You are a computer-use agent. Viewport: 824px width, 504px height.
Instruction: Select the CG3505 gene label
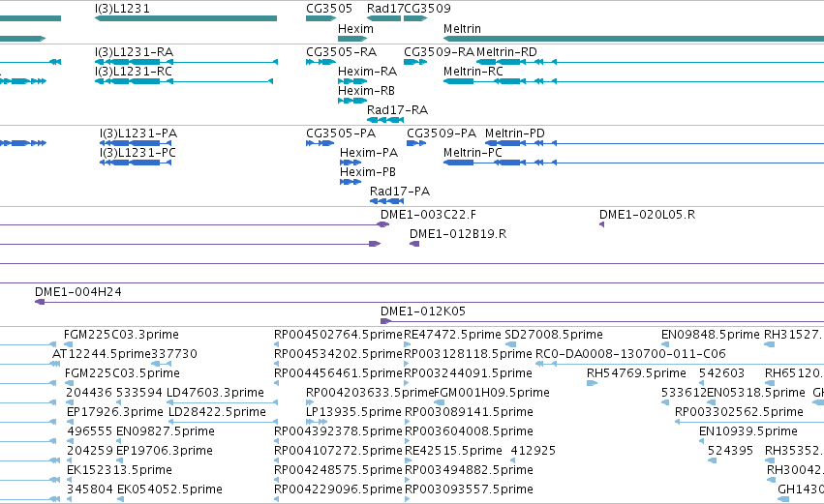329,9
